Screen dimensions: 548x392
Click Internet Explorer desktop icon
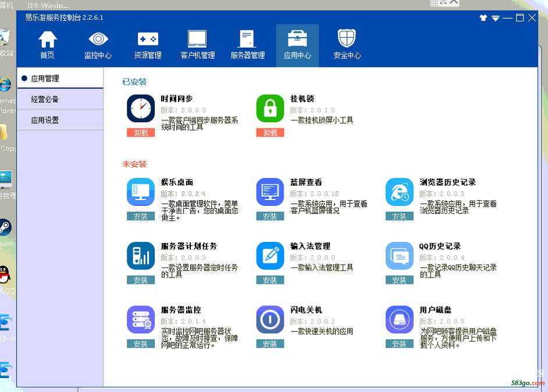[x=5, y=84]
